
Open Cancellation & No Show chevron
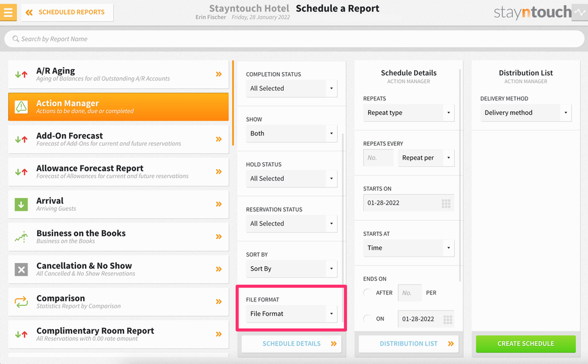[219, 269]
